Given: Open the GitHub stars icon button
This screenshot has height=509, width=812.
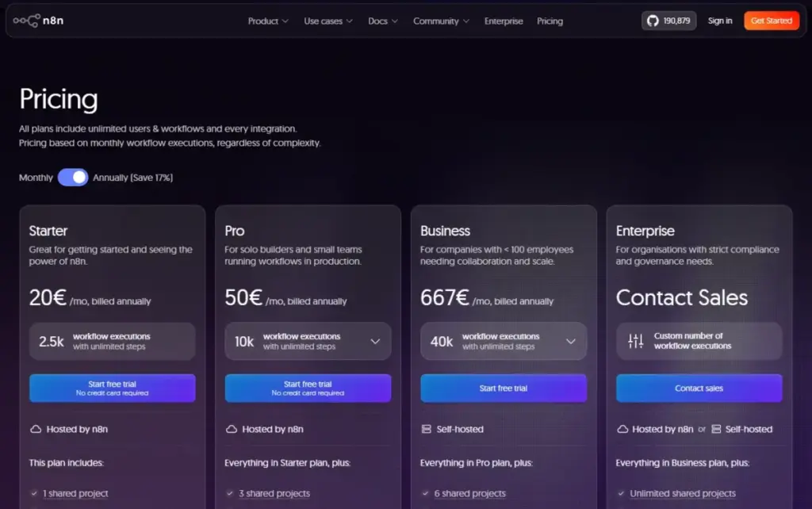Looking at the screenshot, I should point(653,21).
